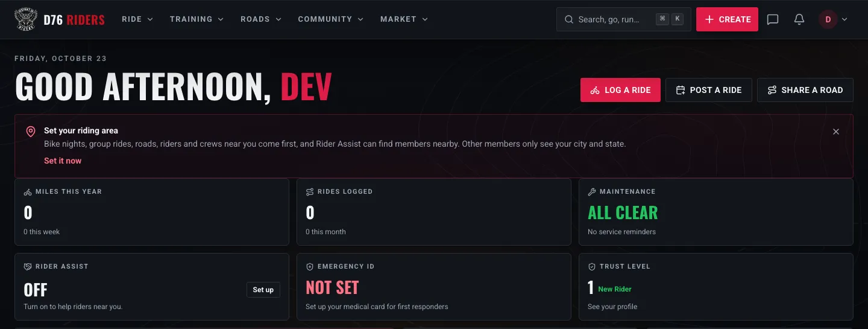Click the ALL CLEAR maintenance status
The width and height of the screenshot is (868, 329).
(623, 212)
